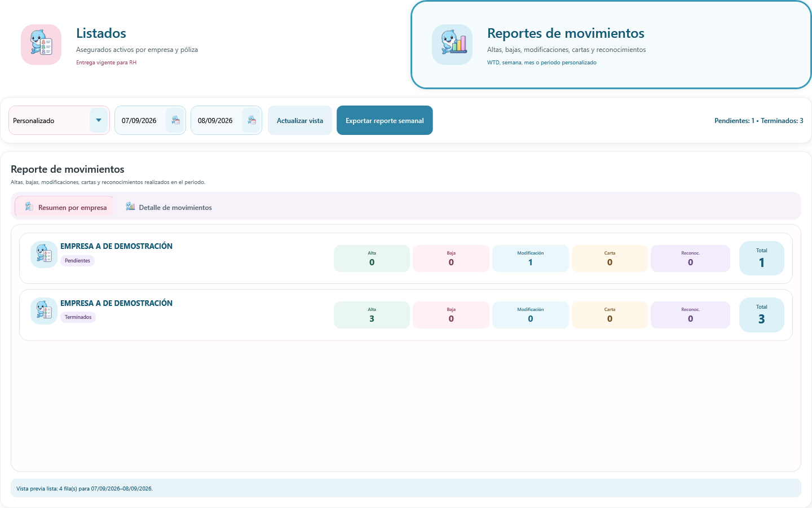812x508 pixels.
Task: Click Baja count in the Pendientes row
Action: (451, 259)
